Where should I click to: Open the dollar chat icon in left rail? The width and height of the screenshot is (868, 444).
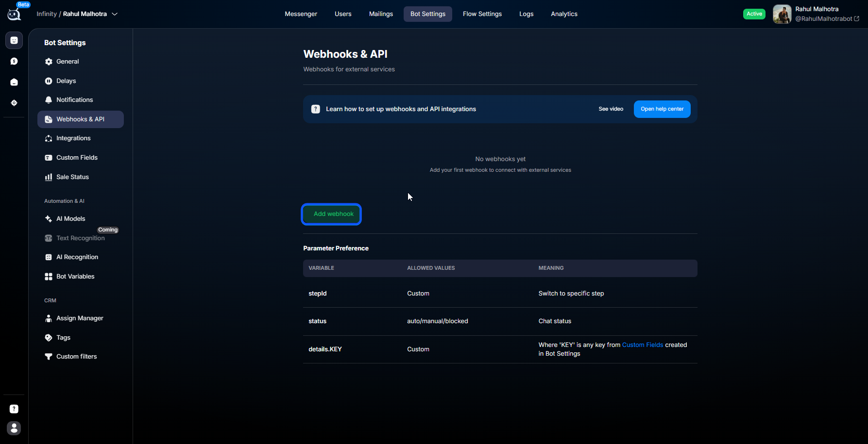click(x=14, y=61)
